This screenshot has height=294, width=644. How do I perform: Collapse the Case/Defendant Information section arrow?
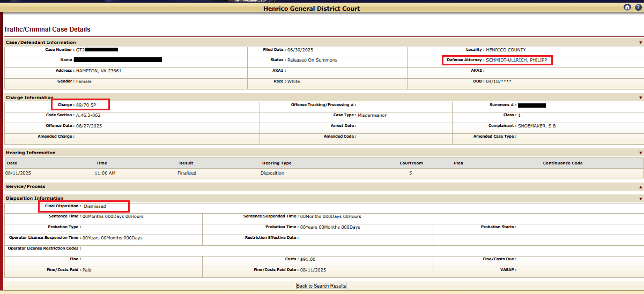(x=640, y=42)
